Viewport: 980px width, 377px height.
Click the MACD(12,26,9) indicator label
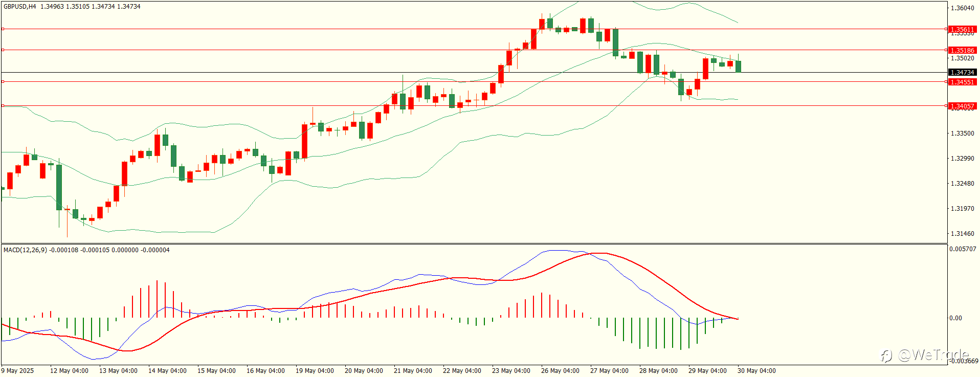[x=25, y=250]
